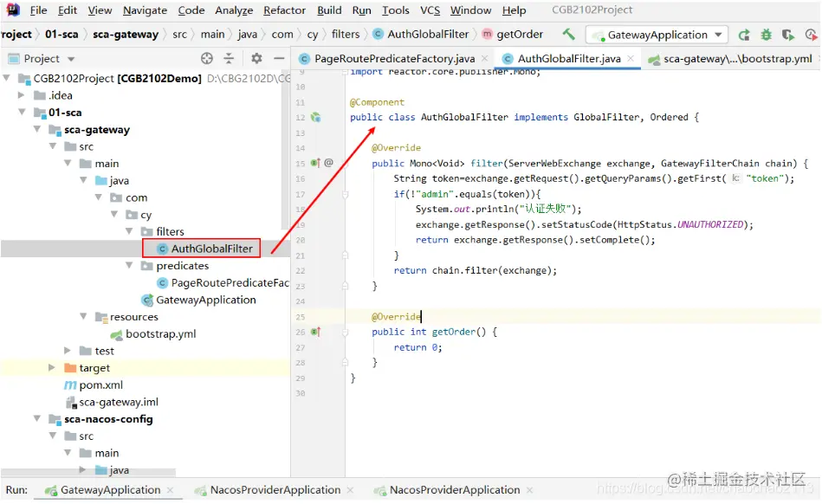
Task: Select pom.xml in project tree
Action: 100,385
